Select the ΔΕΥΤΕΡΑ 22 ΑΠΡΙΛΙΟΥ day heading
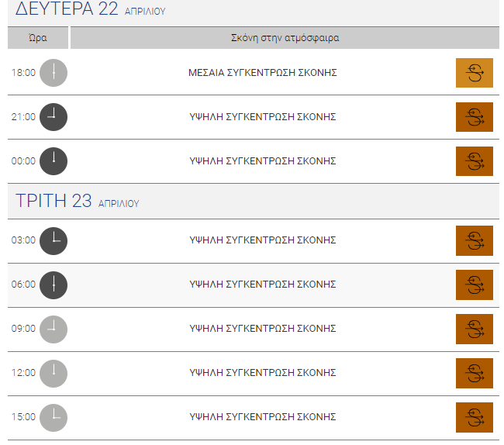This screenshot has width=504, height=445. 90,9
